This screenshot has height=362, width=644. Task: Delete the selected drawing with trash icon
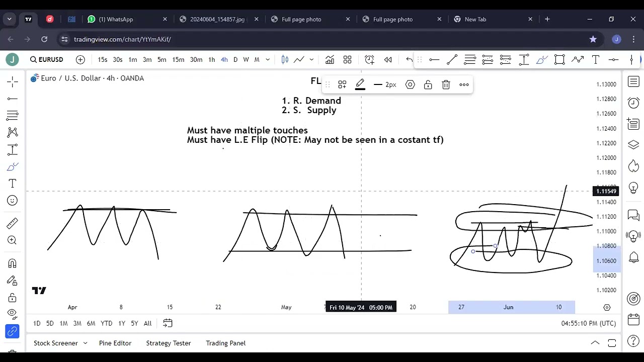(446, 84)
